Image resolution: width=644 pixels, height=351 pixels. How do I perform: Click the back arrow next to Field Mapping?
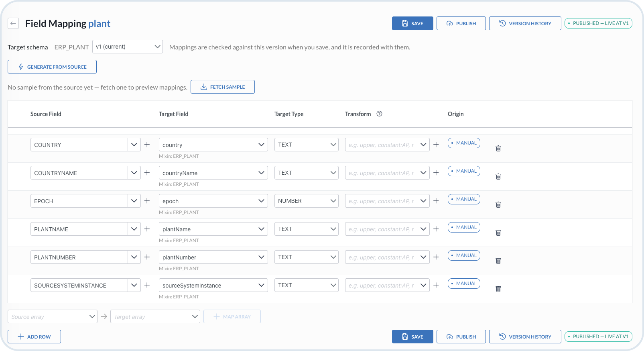click(13, 23)
